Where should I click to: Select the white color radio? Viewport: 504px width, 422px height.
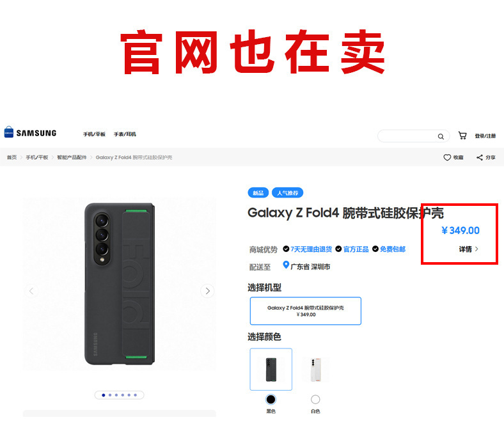pyautogui.click(x=315, y=399)
